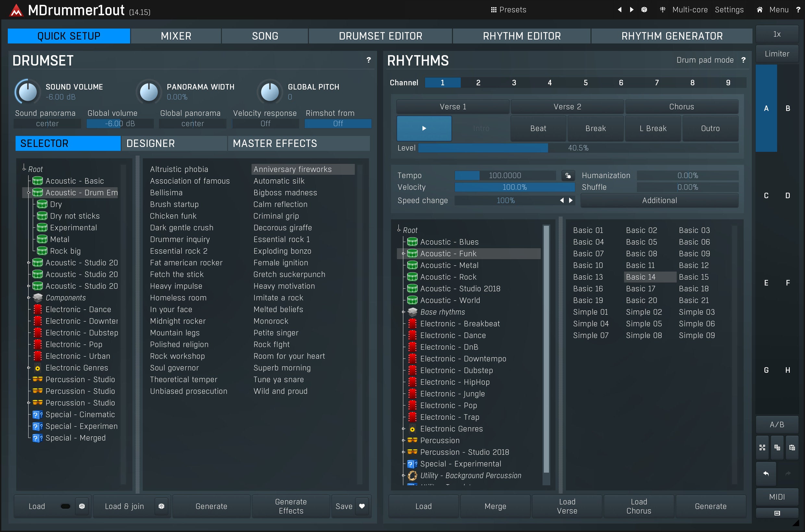This screenshot has height=532, width=805.
Task: Click the copy preset icon next to paste
Action: [x=777, y=448]
